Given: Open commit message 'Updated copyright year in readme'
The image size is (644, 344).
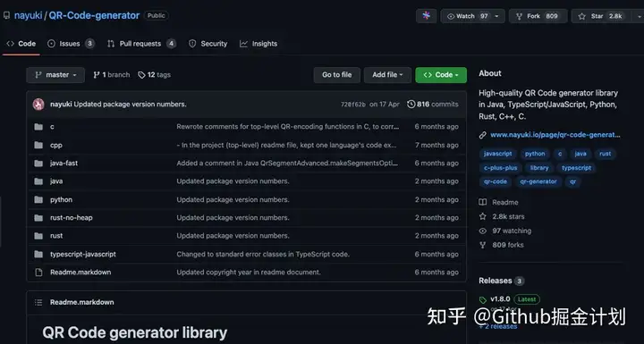Looking at the screenshot, I should [x=249, y=273].
